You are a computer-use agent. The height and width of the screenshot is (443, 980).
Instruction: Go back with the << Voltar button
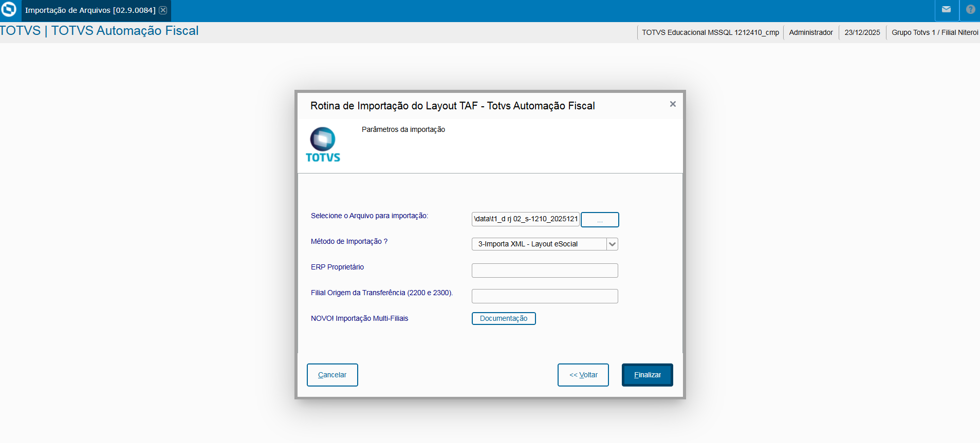tap(583, 375)
